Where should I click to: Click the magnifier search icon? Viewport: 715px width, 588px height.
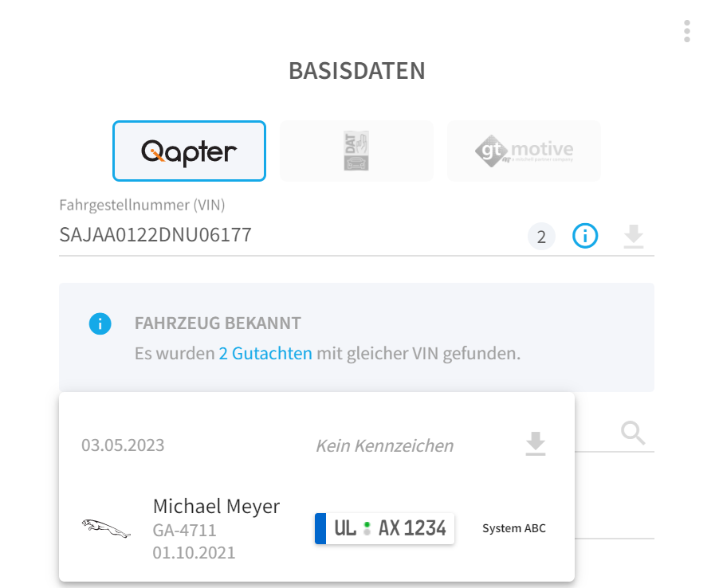(633, 433)
